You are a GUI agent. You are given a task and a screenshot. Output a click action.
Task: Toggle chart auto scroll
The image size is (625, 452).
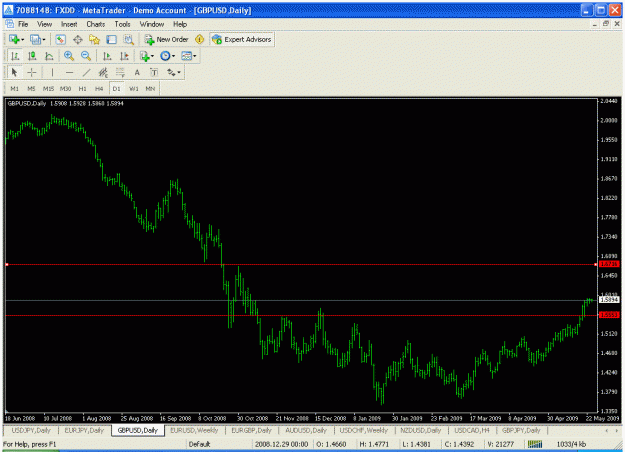pyautogui.click(x=107, y=56)
